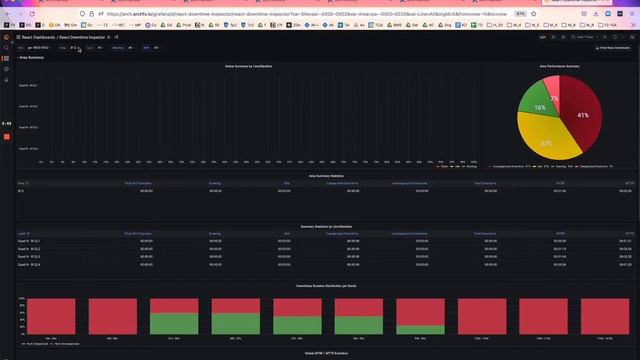The image size is (640, 360).
Task: Open 'Summary Statistics by Line/Machine' panel title menu
Action: [326, 227]
